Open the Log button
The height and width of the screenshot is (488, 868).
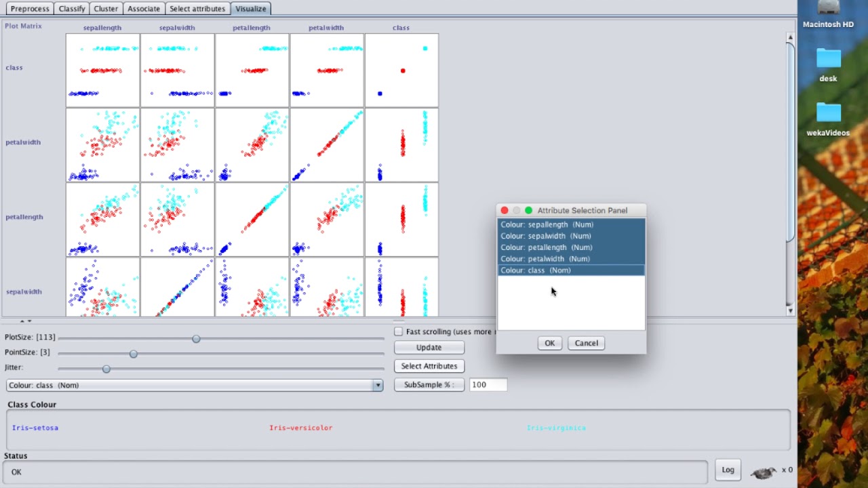click(x=728, y=470)
